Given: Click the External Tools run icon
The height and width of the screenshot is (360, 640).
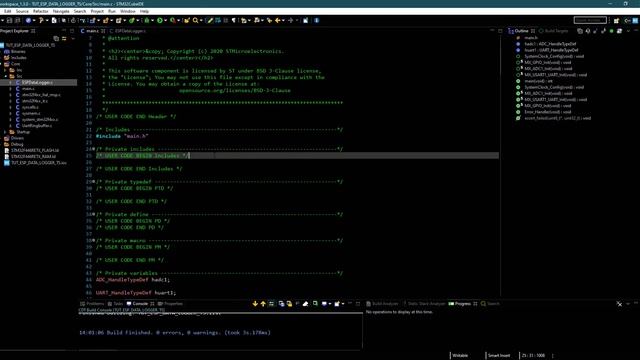Looking at the screenshot, I should tap(173, 20).
